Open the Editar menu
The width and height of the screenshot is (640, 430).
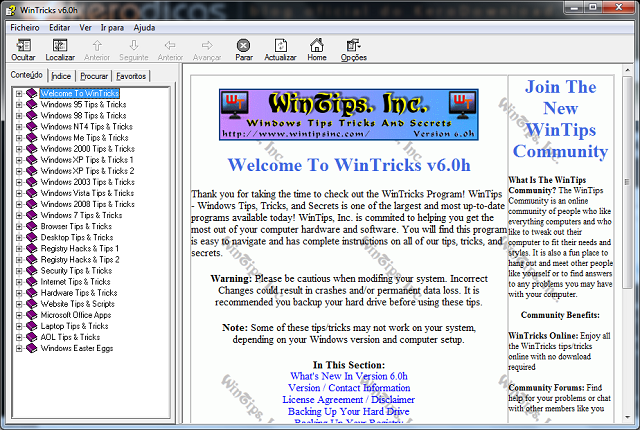coord(60,28)
